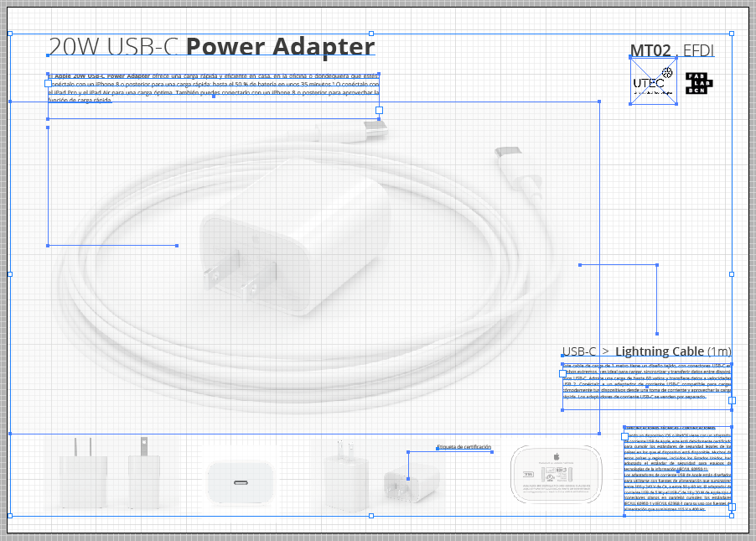Click the left-middle selection handle of the page frame
The height and width of the screenshot is (541, 756).
coord(10,274)
